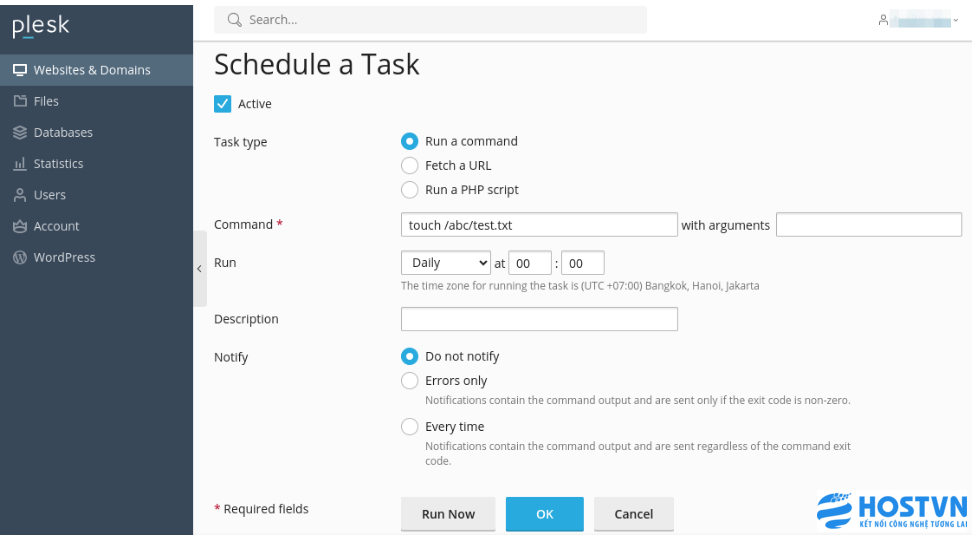Select the Fetch a URL option
This screenshot has width=972, height=537.
[409, 166]
